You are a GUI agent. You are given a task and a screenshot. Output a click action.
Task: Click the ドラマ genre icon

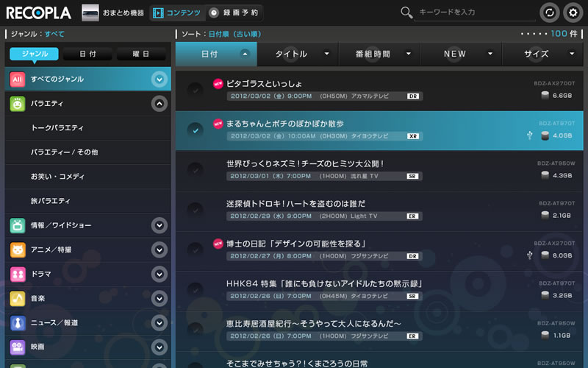click(17, 274)
